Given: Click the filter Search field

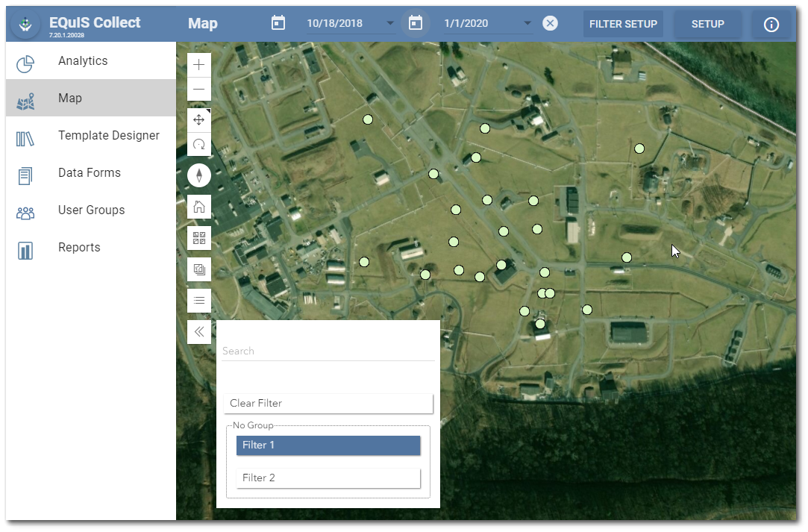Looking at the screenshot, I should [328, 351].
